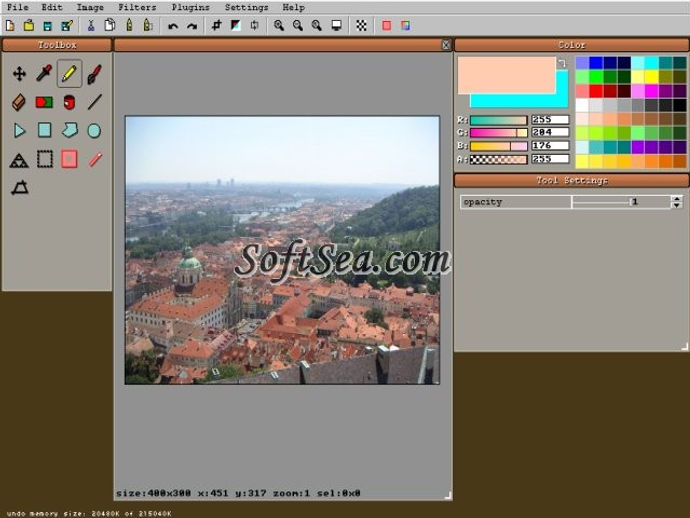Select the Paintbrush tool
The width and height of the screenshot is (690, 518).
(x=94, y=73)
